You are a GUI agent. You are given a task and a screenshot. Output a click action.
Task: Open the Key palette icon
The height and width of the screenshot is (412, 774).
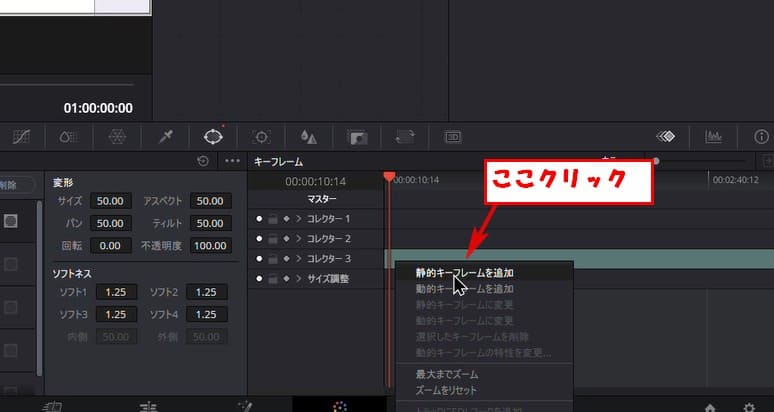click(357, 137)
